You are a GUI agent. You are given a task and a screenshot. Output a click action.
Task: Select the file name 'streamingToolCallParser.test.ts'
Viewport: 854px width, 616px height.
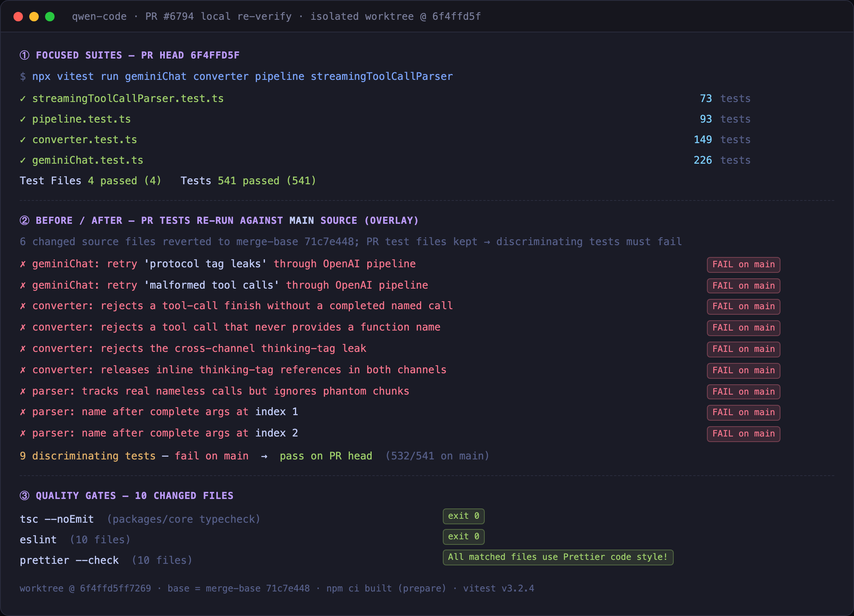click(128, 98)
